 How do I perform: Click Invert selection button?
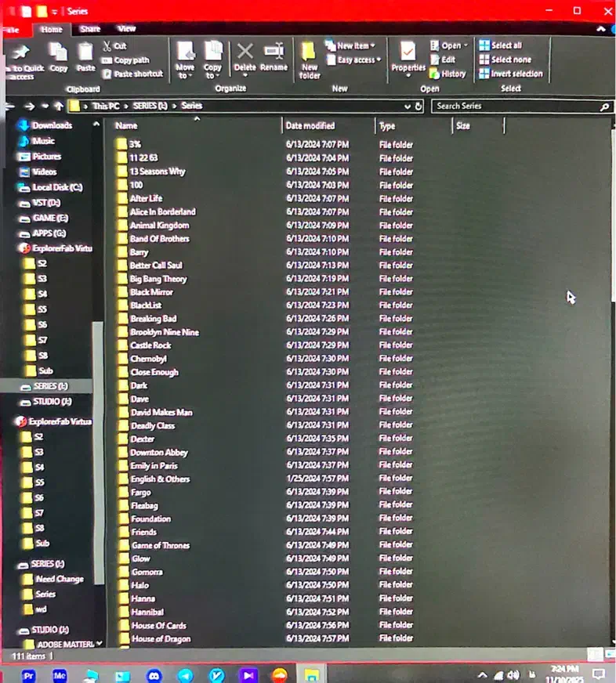point(515,74)
